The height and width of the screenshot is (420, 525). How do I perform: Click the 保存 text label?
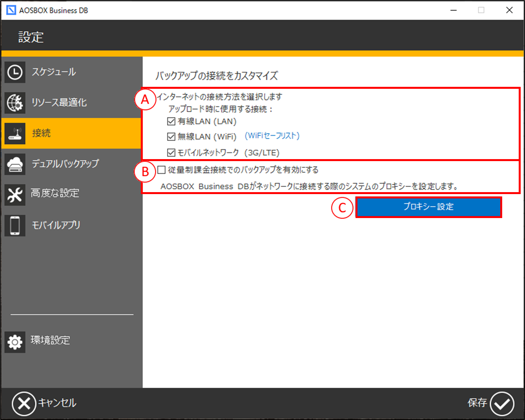pos(477,403)
